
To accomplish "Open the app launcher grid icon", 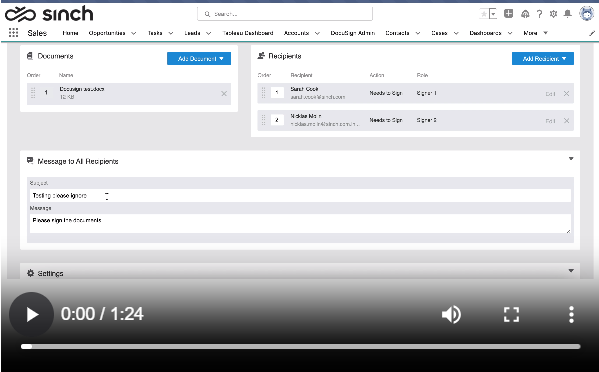I will 13,33.
